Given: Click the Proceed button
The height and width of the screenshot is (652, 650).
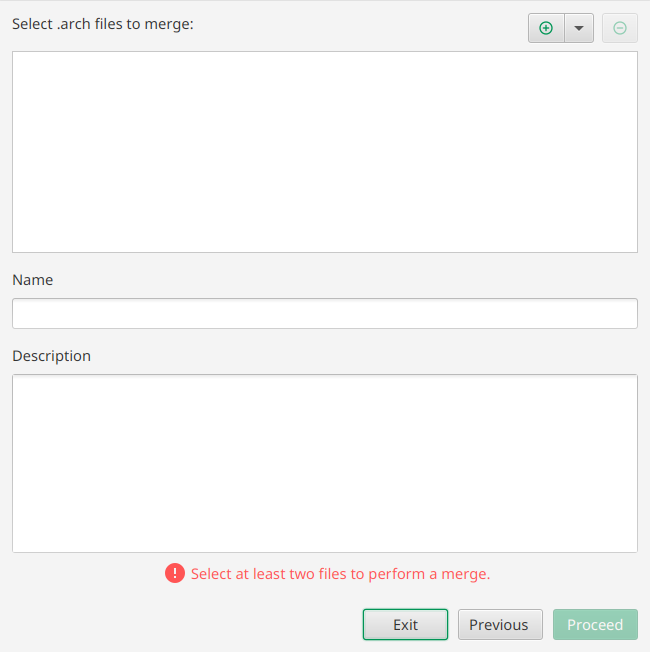Looking at the screenshot, I should click(x=595, y=625).
